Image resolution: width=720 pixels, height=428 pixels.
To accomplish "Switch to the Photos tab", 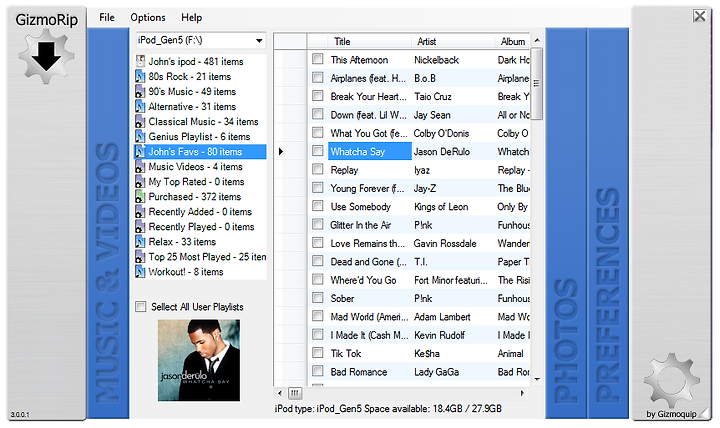I will click(566, 223).
